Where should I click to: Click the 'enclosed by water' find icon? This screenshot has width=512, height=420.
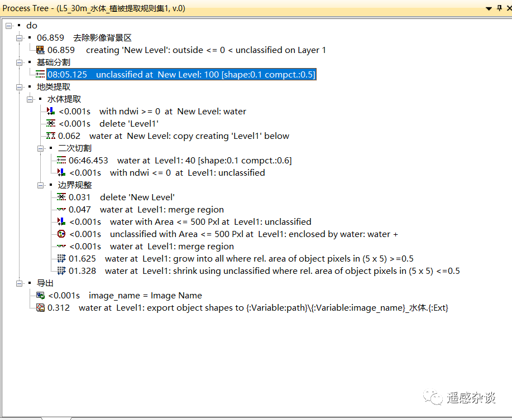point(61,234)
